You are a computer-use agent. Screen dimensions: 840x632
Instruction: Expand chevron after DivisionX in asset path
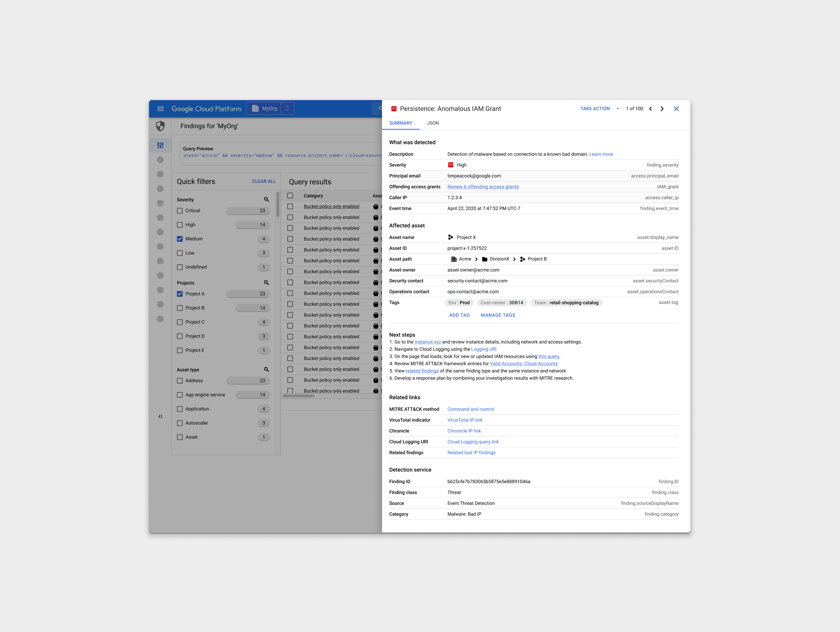(x=514, y=259)
